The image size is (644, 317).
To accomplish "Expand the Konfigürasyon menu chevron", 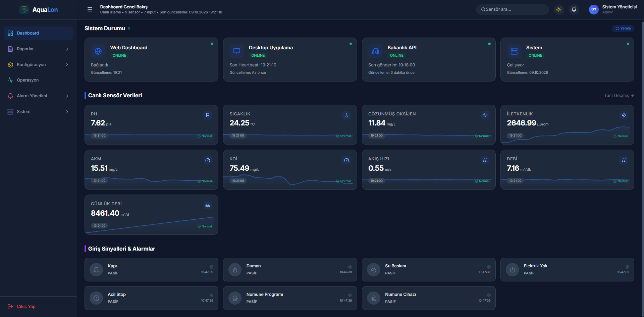I will pos(67,64).
